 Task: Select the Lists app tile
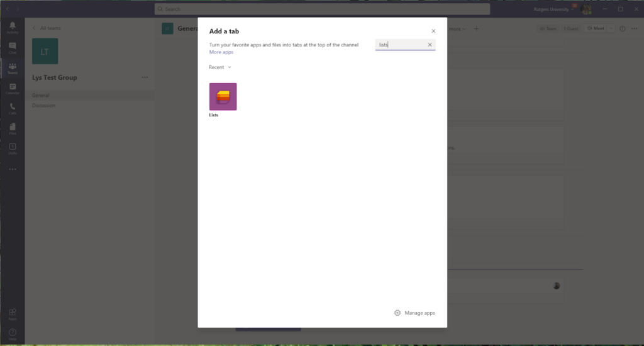tap(223, 97)
